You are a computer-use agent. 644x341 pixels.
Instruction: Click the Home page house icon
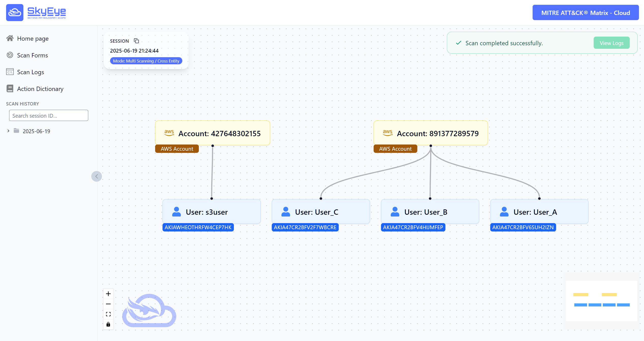(10, 38)
